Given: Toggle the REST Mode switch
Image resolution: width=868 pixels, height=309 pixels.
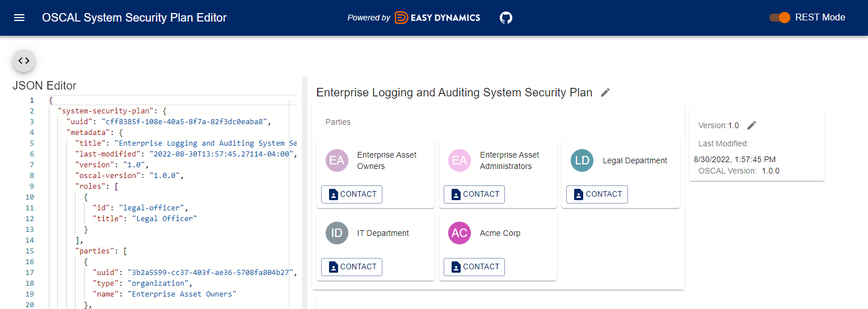Looking at the screenshot, I should tap(779, 18).
